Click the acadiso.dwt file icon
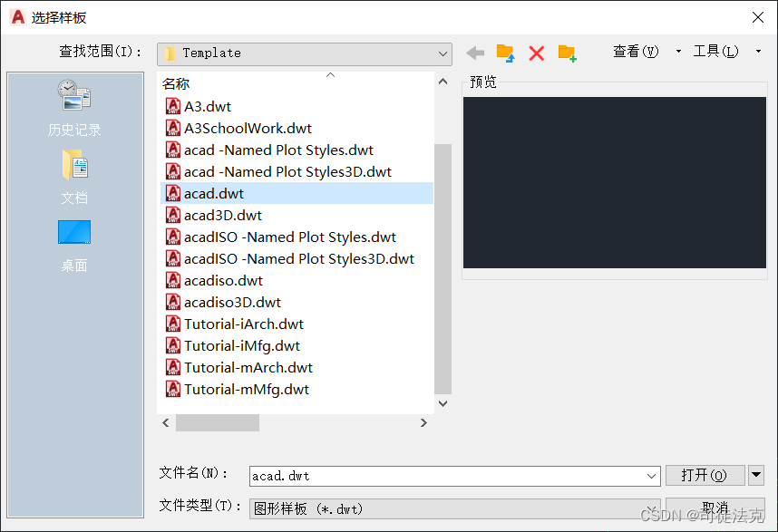Image resolution: width=778 pixels, height=532 pixels. coord(172,281)
